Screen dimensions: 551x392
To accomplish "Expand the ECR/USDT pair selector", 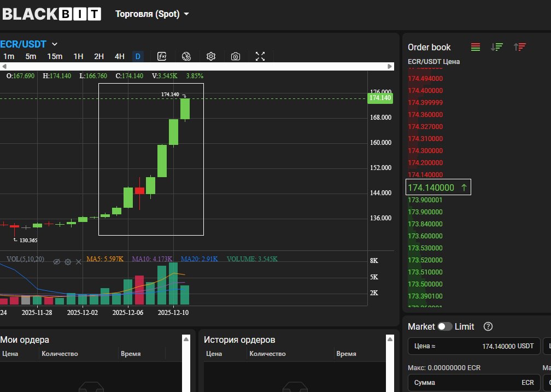I will 55,44.
